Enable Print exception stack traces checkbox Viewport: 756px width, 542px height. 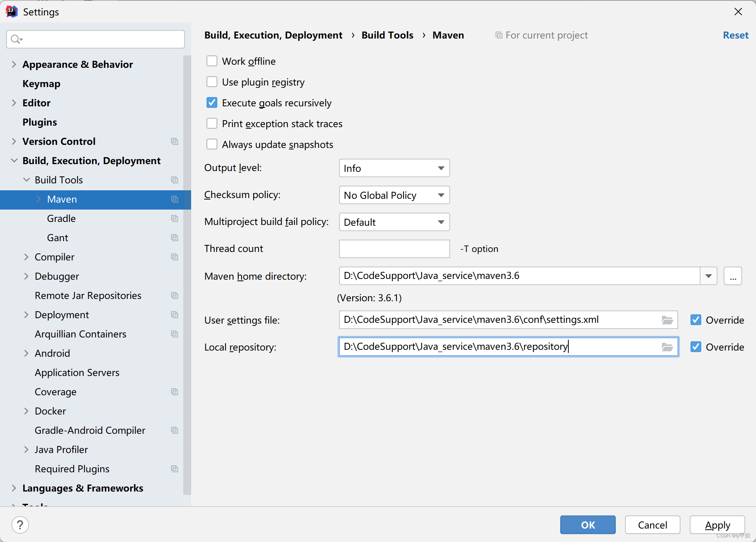212,124
